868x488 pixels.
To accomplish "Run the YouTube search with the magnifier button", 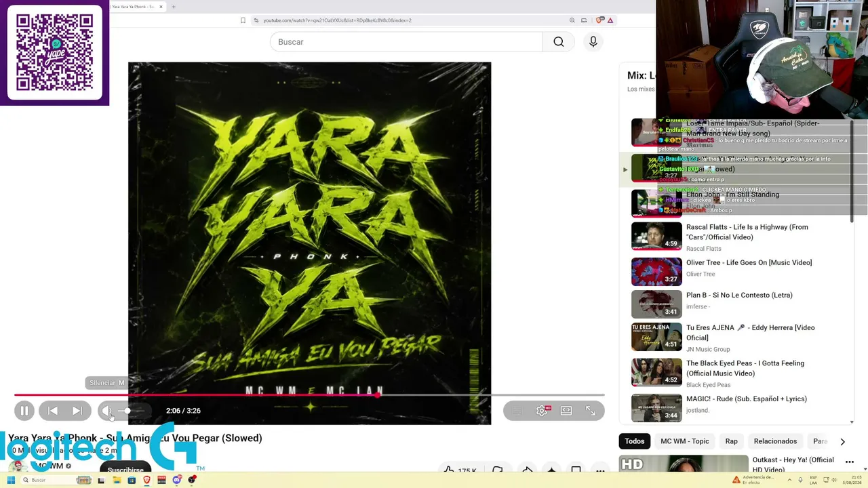I will 558,42.
